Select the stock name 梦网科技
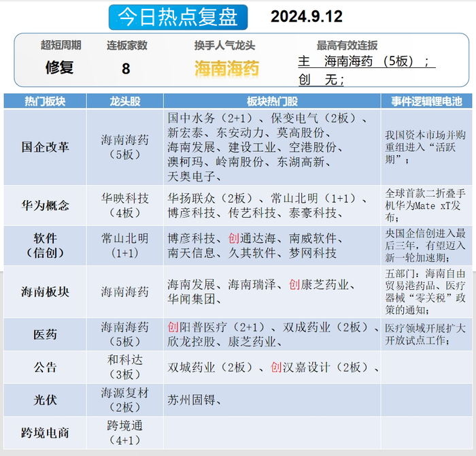This screenshot has width=476, height=456. point(312,253)
